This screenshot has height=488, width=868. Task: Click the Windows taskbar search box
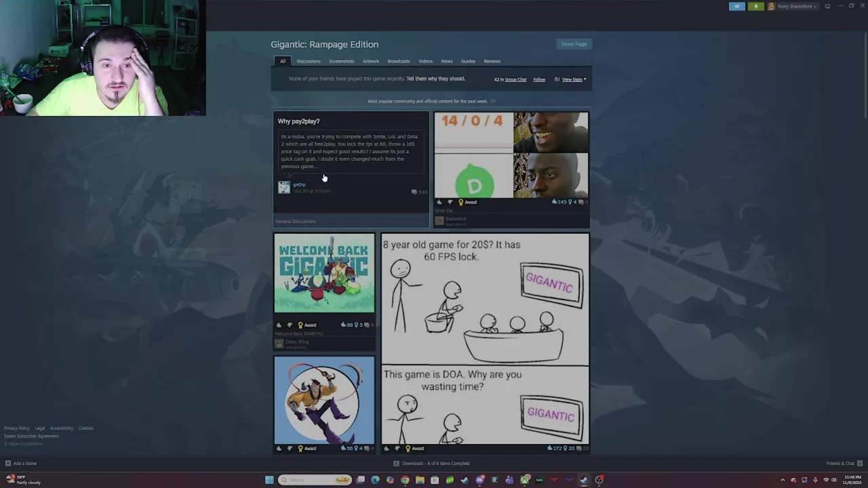[x=315, y=480]
